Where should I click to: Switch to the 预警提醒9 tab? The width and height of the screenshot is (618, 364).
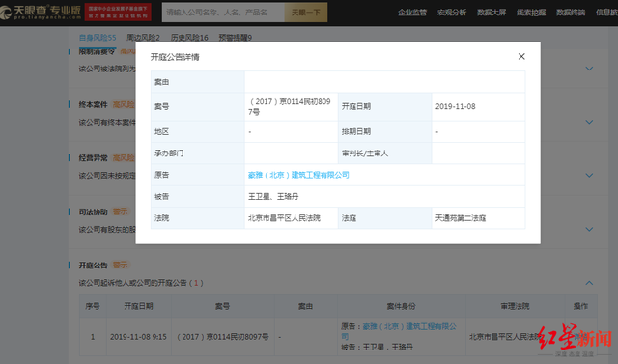pos(236,38)
